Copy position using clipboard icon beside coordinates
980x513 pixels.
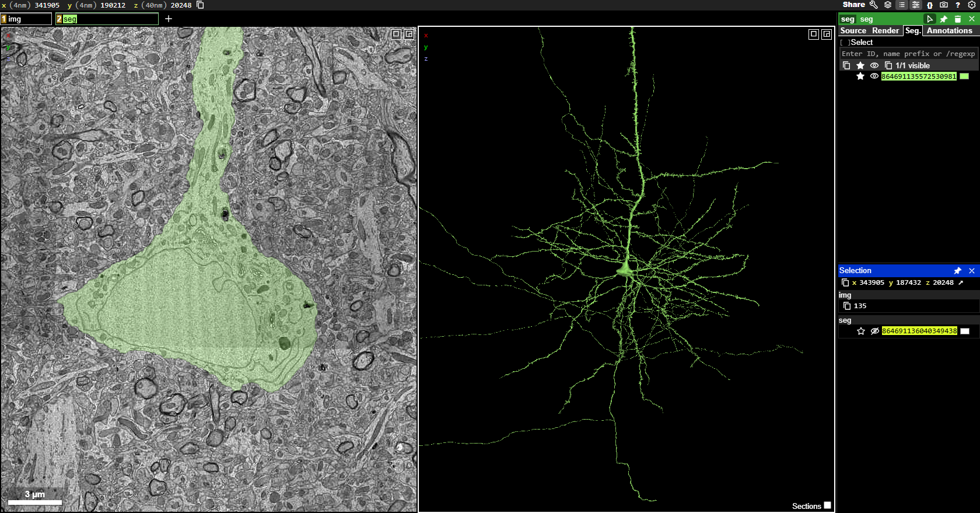point(200,5)
